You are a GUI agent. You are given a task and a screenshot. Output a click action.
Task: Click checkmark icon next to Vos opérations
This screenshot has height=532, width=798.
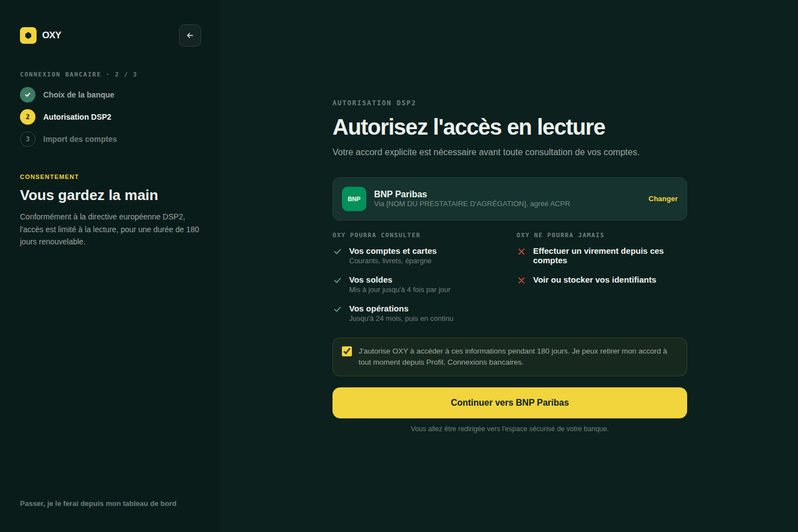pos(337,309)
